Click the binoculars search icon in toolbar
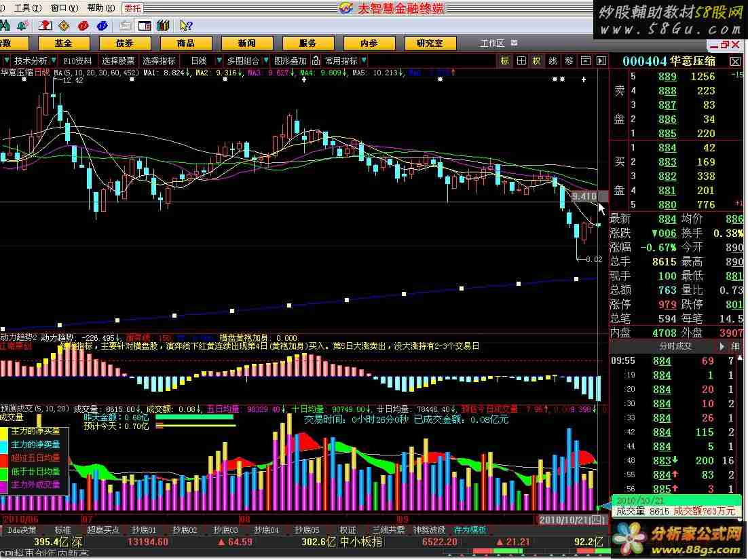 coord(5,26)
